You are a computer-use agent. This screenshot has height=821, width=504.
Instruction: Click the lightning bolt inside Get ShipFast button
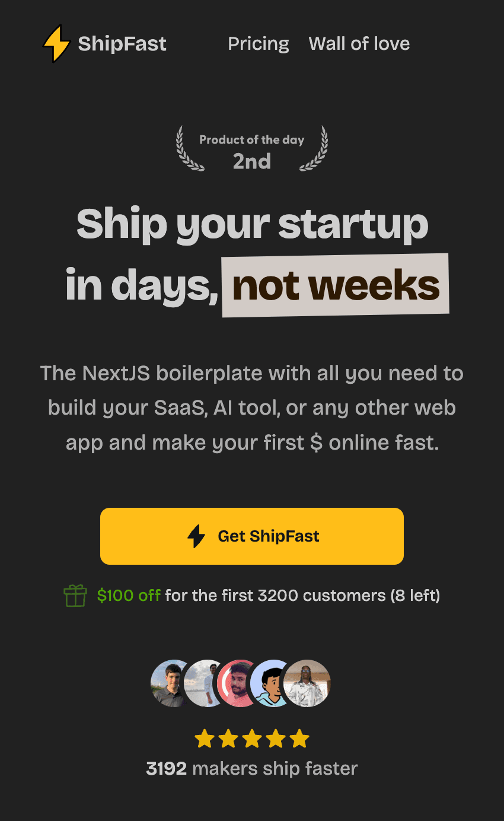click(x=195, y=536)
